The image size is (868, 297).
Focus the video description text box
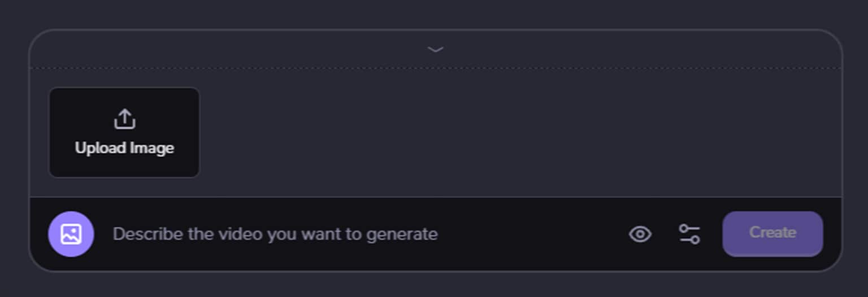point(339,234)
